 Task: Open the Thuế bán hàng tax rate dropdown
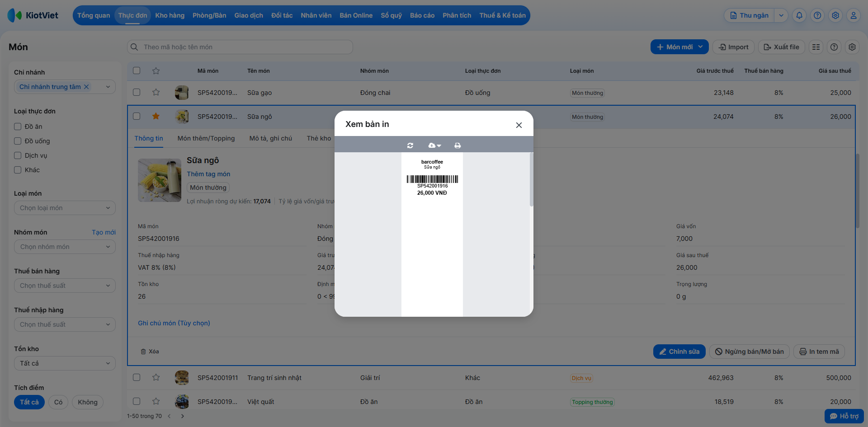pos(65,286)
